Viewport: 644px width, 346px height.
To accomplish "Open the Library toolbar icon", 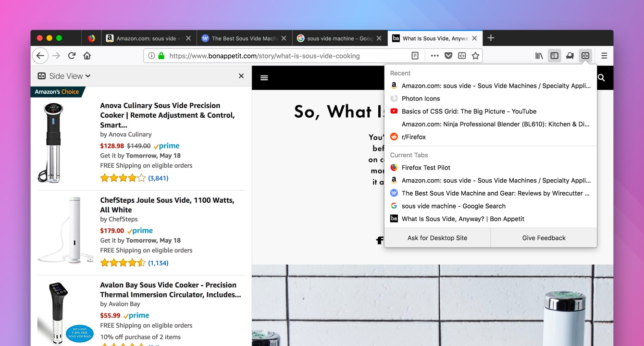I will pos(539,56).
